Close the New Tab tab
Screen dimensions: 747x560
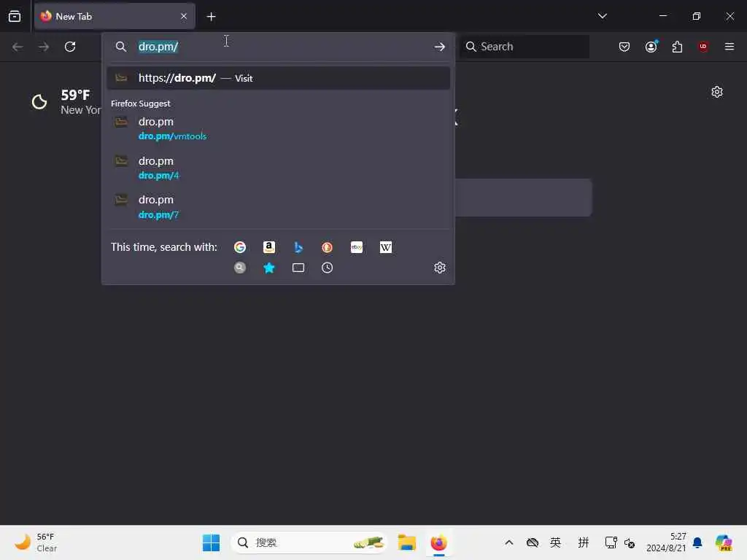pos(184,16)
